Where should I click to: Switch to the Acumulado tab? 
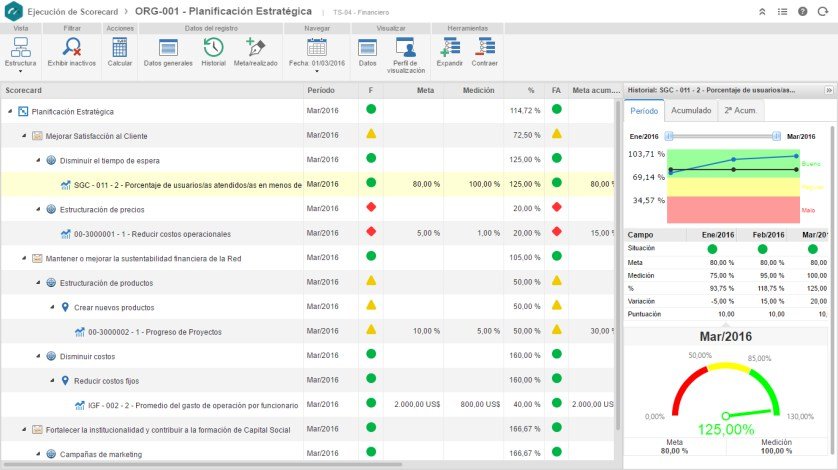tap(691, 111)
